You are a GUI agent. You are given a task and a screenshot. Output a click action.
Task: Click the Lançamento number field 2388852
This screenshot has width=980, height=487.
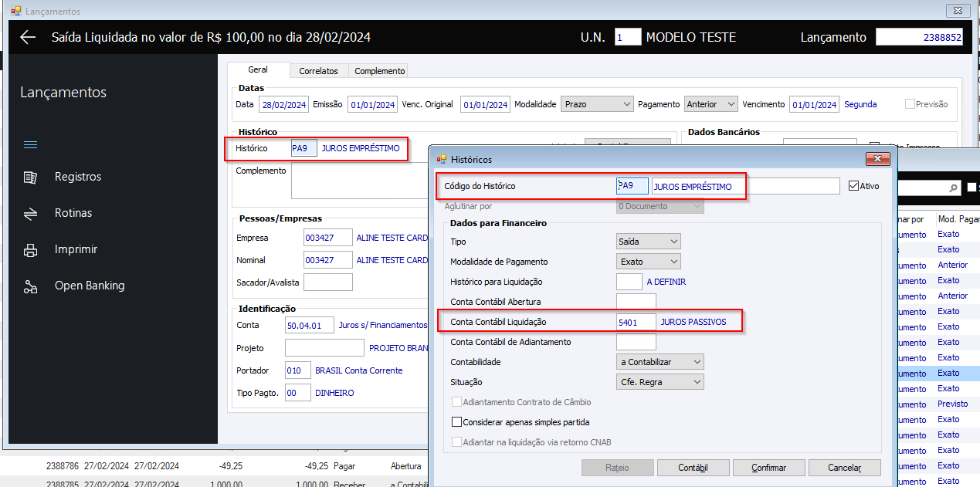919,37
